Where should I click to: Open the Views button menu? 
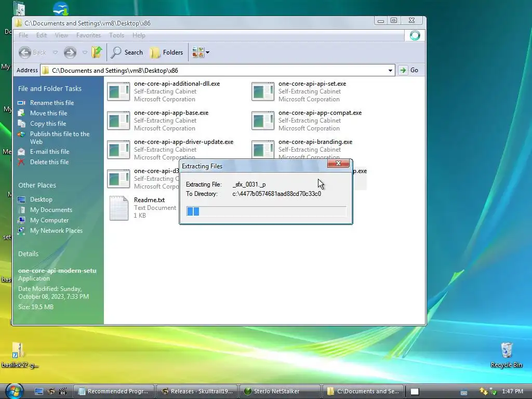pyautogui.click(x=201, y=52)
